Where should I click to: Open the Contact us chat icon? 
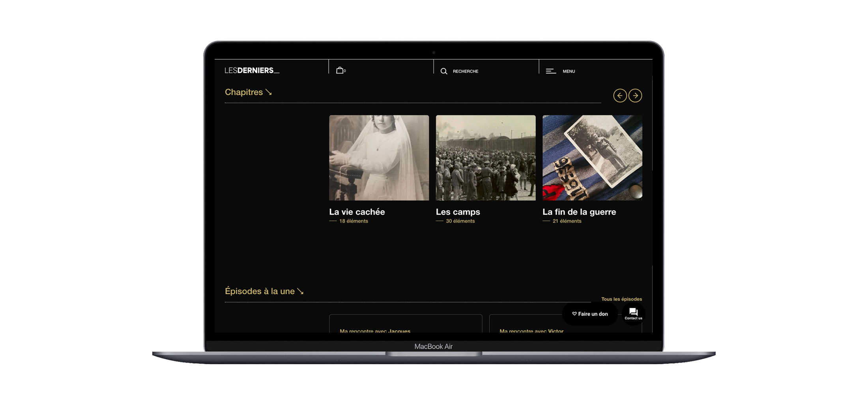(x=633, y=314)
